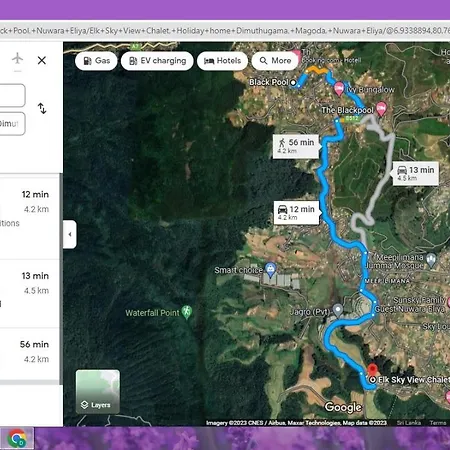Swap start and destination with reverse arrows
Viewport: 450px width, 450px height.
[42, 108]
